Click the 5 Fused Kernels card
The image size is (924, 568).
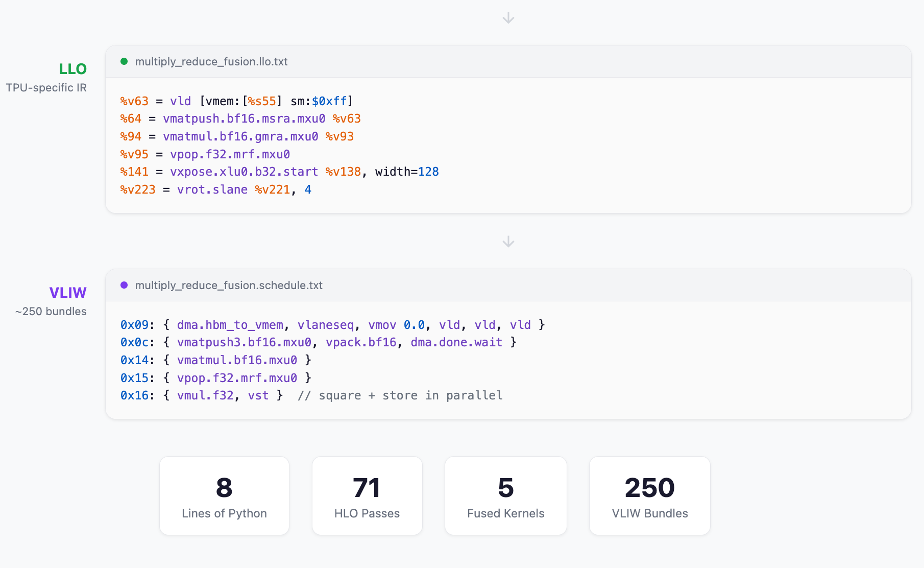506,495
